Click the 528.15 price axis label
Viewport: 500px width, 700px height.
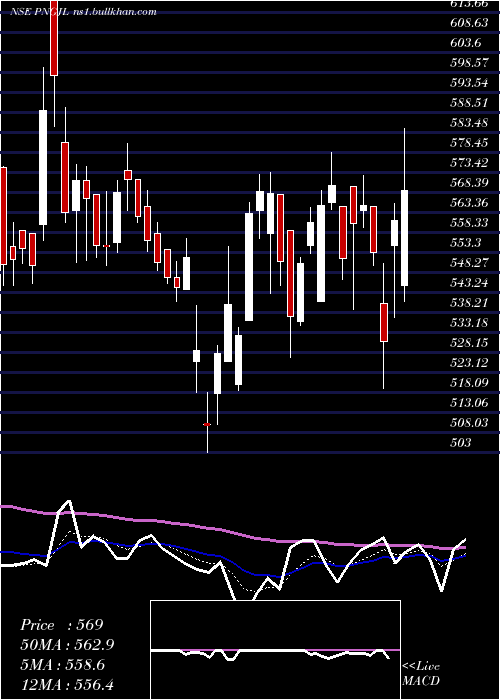(469, 342)
